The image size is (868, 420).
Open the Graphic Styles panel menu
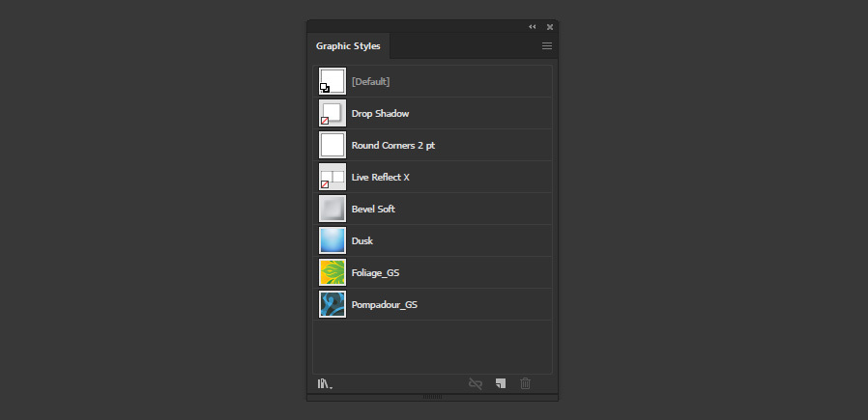coord(547,46)
